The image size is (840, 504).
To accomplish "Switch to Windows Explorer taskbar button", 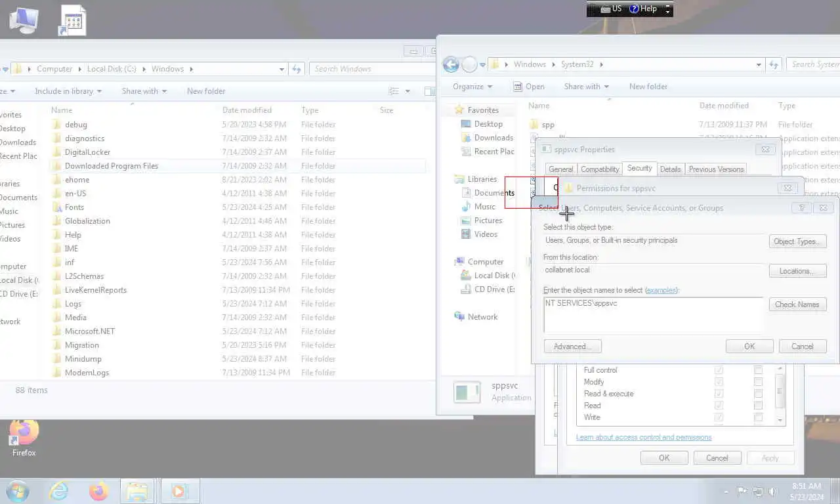I will click(x=138, y=491).
